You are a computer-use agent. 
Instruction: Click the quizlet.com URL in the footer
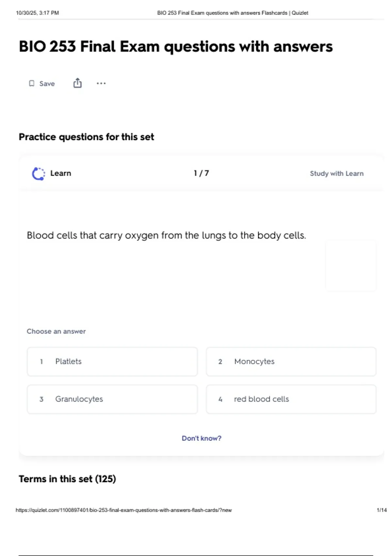123,510
